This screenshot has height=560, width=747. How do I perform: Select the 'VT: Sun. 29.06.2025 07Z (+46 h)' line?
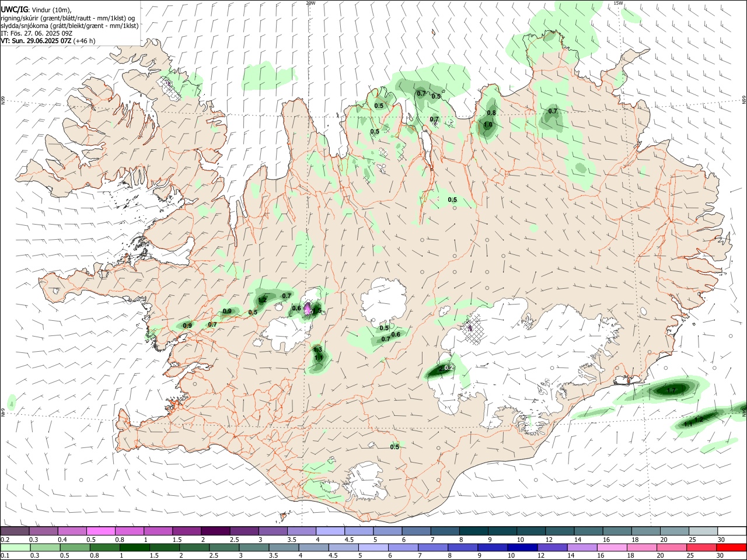(48, 41)
